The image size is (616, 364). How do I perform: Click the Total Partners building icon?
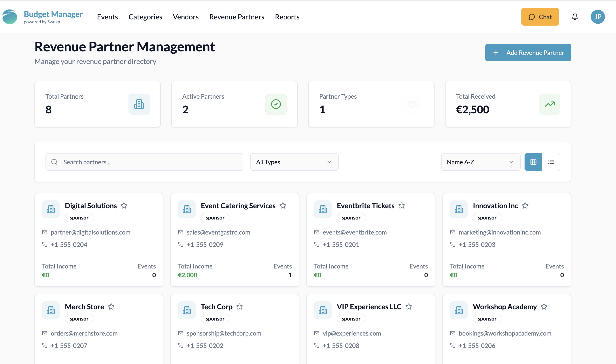pyautogui.click(x=139, y=104)
